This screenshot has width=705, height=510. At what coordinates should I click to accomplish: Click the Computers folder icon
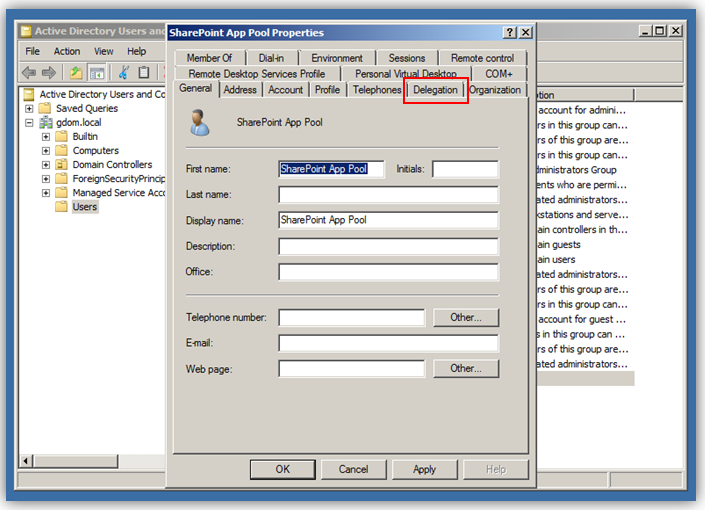point(61,150)
